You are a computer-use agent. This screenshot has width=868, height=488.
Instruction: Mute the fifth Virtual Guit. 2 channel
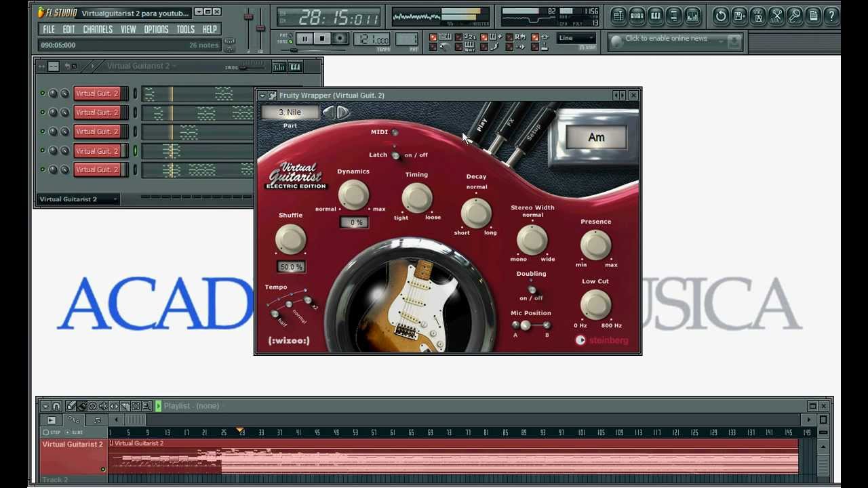click(x=43, y=169)
